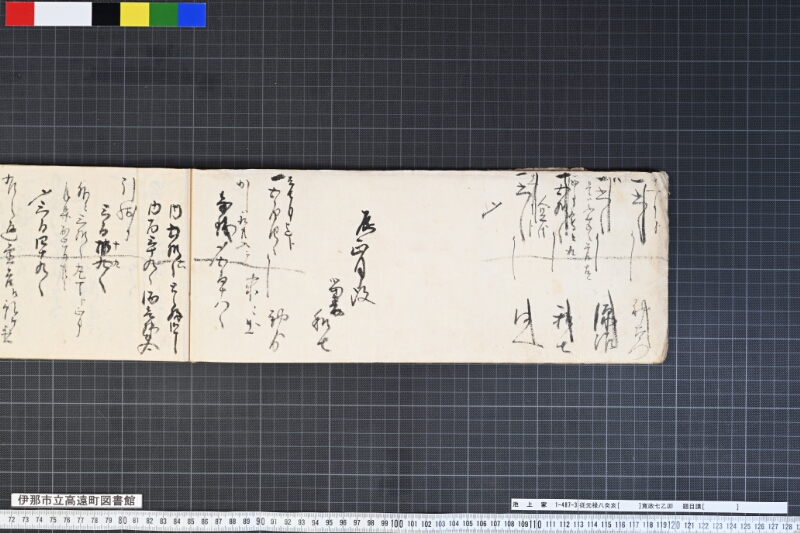Click the small checkmark stroke on right page
This screenshot has height=533, width=800.
[x=492, y=210]
